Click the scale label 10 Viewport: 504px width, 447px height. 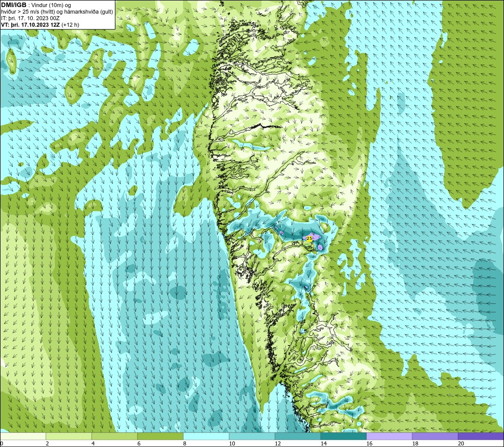(232, 443)
